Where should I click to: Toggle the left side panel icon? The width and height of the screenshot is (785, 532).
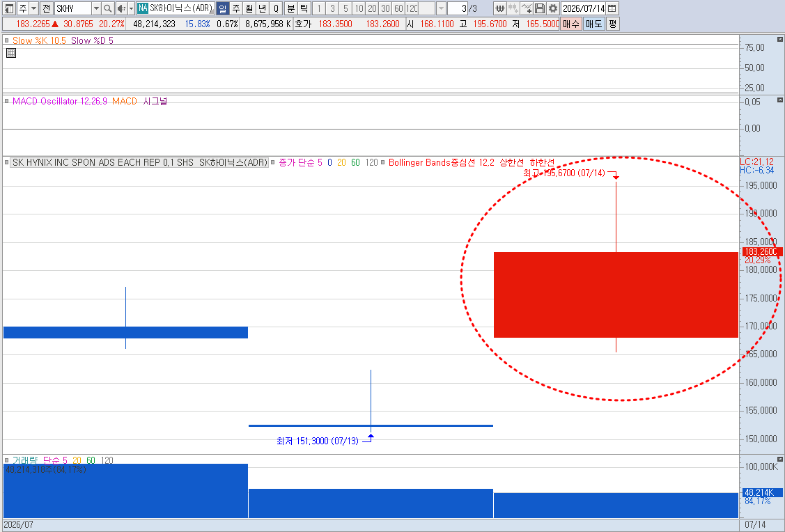[x=9, y=8]
